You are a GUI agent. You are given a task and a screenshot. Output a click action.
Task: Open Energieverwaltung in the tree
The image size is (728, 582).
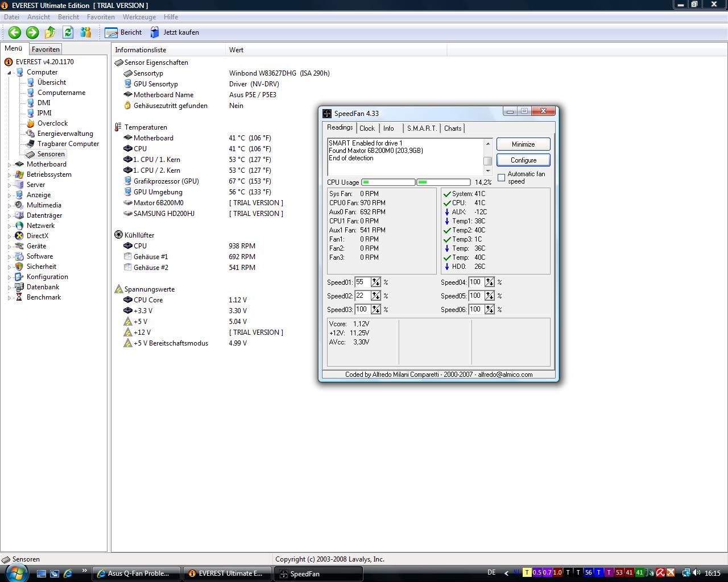[x=65, y=134]
